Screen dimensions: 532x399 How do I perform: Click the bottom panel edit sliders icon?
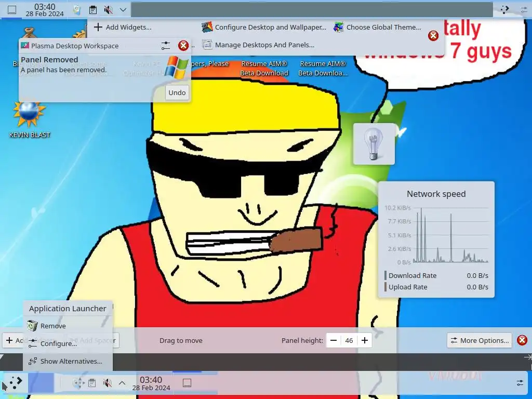[520, 383]
